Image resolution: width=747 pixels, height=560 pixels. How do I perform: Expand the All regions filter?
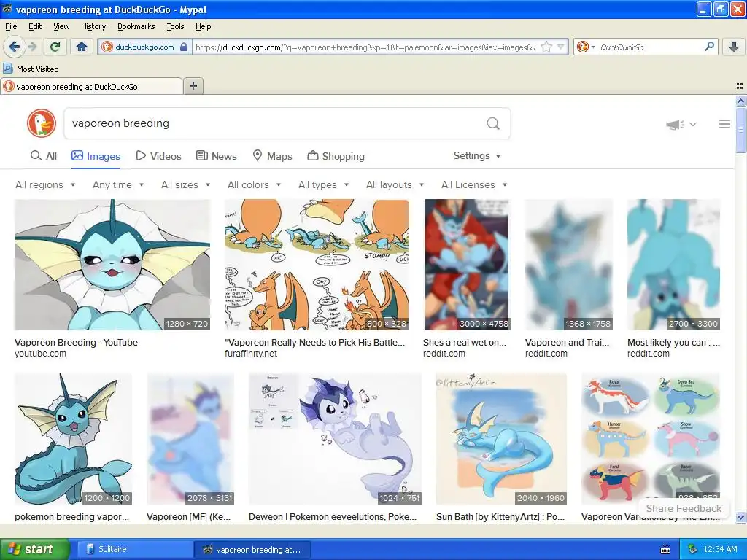(x=45, y=184)
